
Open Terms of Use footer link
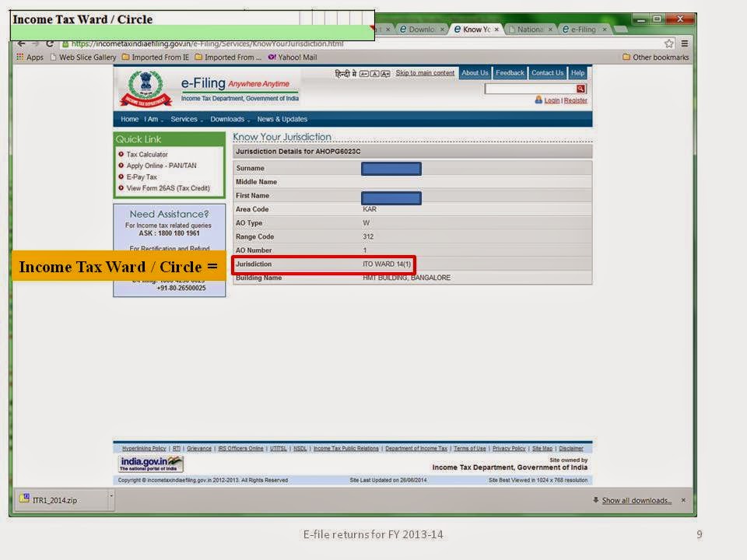pyautogui.click(x=469, y=449)
